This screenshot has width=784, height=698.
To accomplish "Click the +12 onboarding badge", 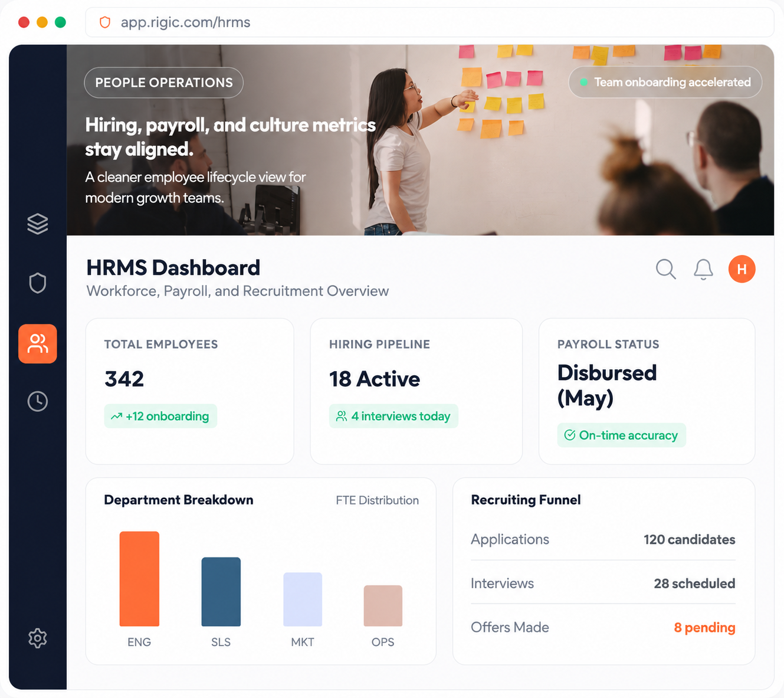I will [x=160, y=416].
